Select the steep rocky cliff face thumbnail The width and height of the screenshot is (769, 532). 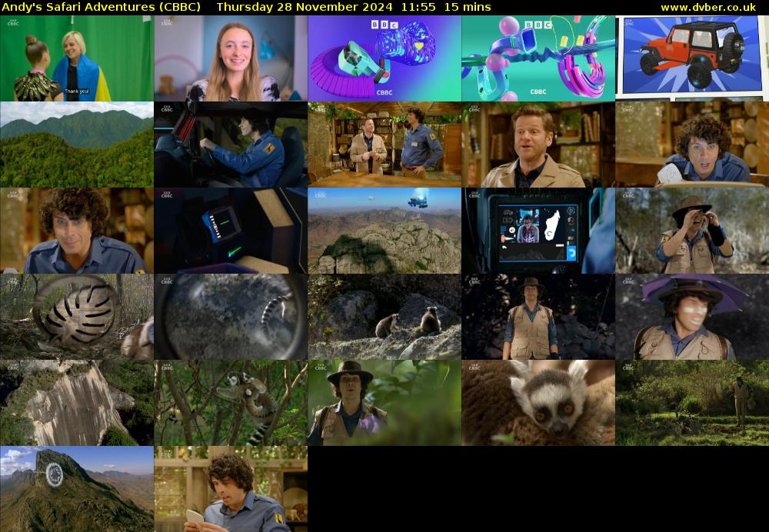[76, 403]
